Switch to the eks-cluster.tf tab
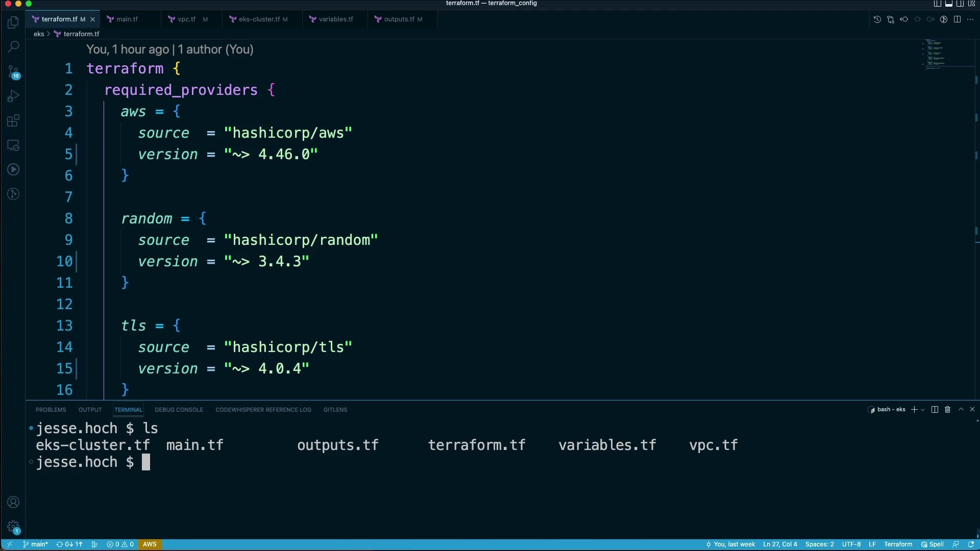The height and width of the screenshot is (551, 980). 259,19
